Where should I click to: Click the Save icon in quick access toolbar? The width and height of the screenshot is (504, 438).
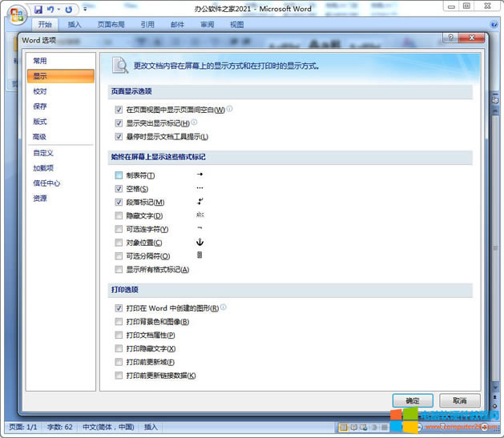(x=38, y=10)
